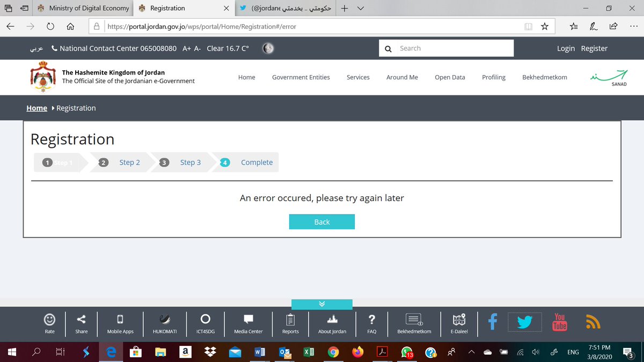Click the Login link
Image resolution: width=644 pixels, height=362 pixels.
point(566,48)
